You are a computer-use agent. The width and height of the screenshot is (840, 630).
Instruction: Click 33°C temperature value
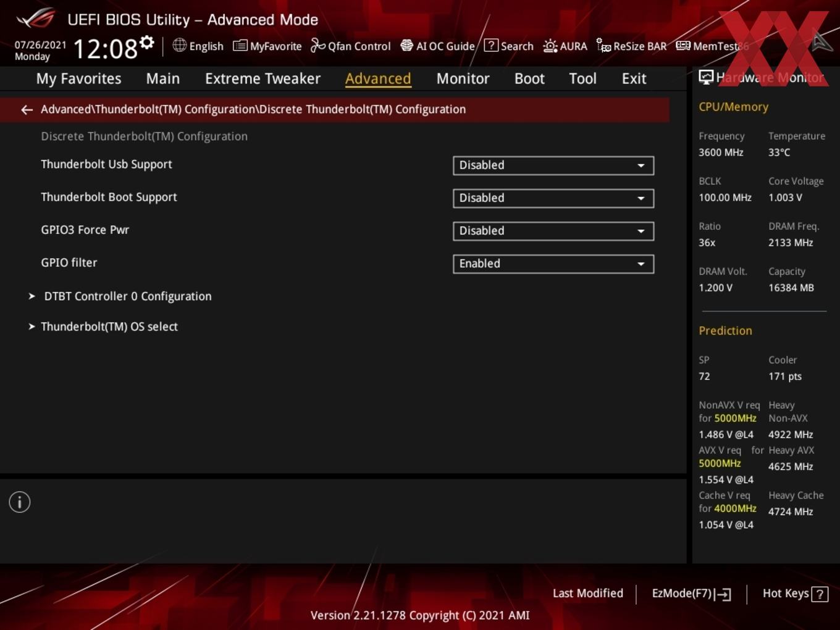click(x=779, y=153)
